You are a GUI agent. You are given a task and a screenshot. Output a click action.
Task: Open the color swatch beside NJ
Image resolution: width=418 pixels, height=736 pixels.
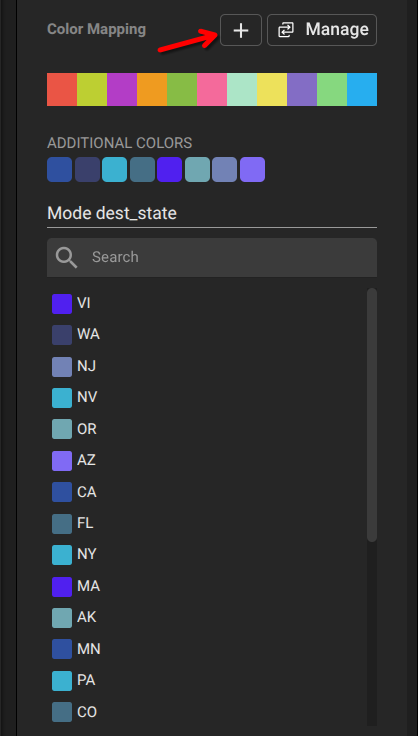[x=62, y=367]
